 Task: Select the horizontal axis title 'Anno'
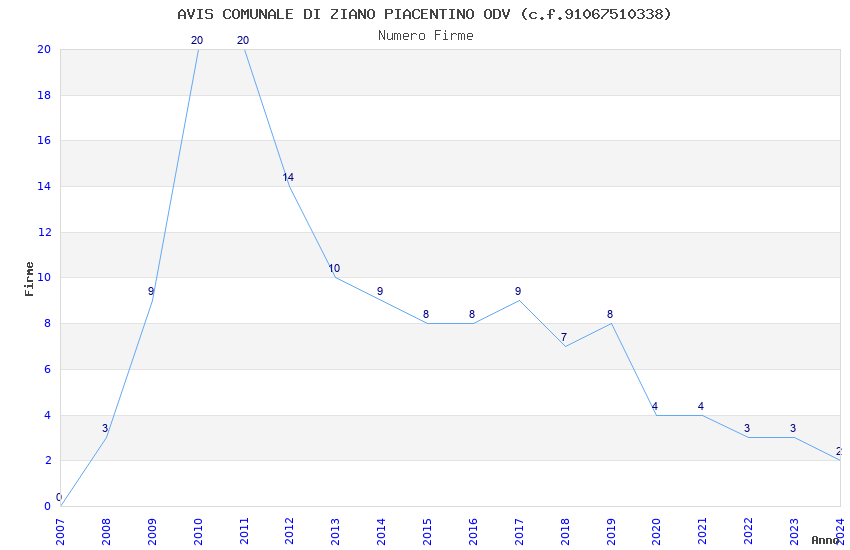pos(825,540)
